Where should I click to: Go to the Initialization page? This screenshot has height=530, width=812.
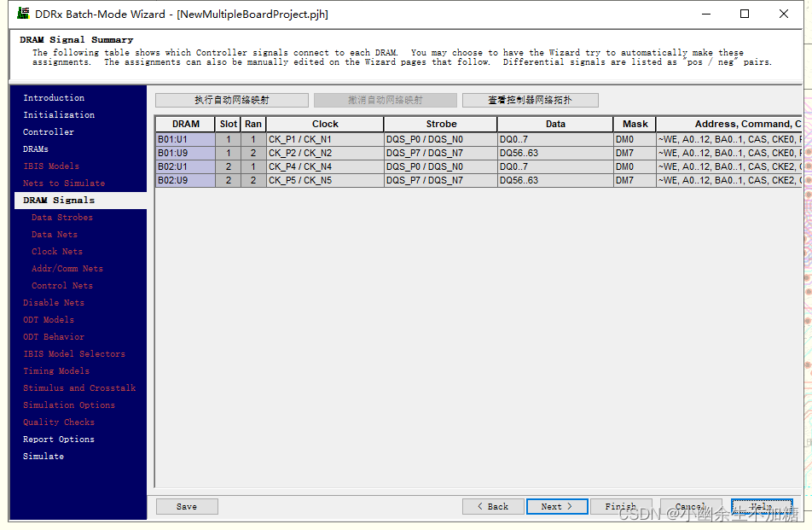pos(59,115)
